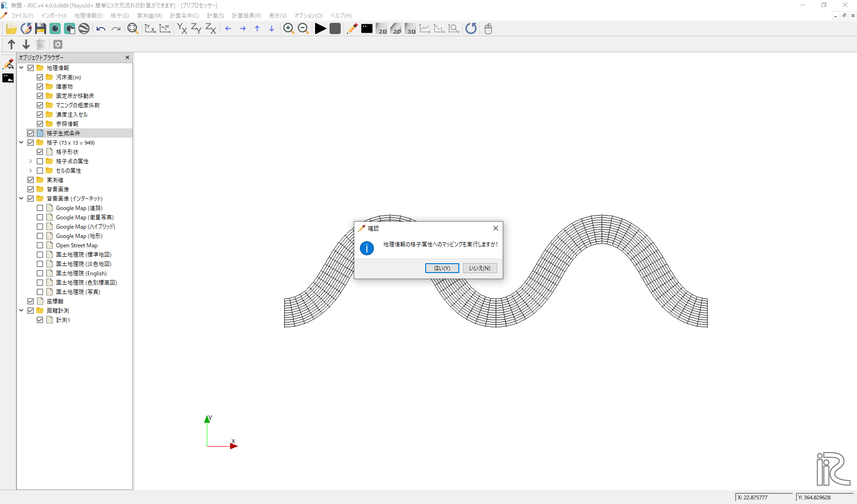
Task: Close the オブジェクトブラウザー panel
Action: coord(127,57)
